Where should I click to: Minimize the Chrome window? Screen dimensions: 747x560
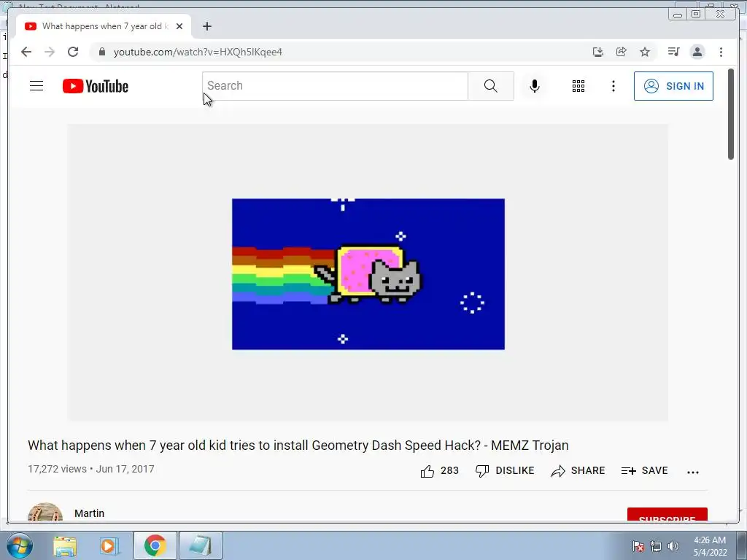678,15
